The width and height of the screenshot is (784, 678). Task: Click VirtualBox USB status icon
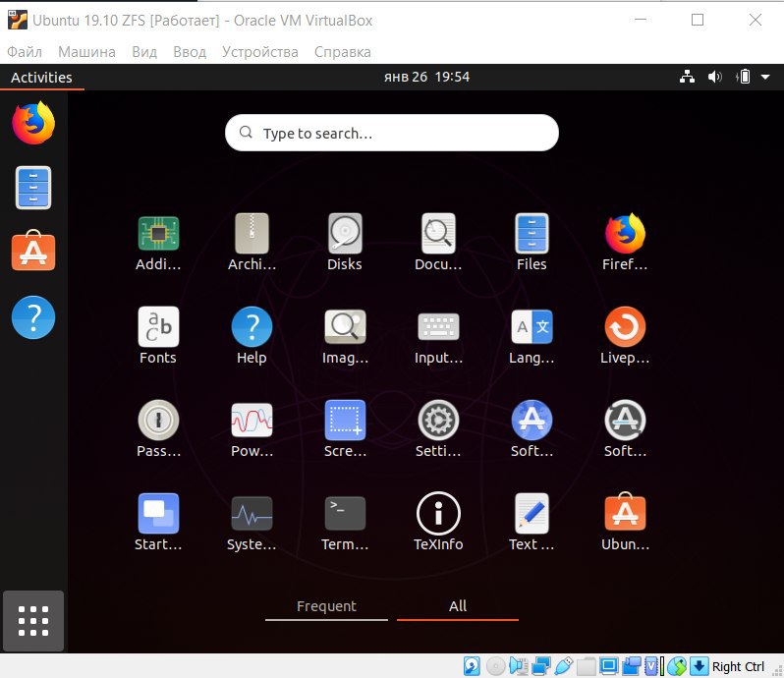click(x=564, y=666)
